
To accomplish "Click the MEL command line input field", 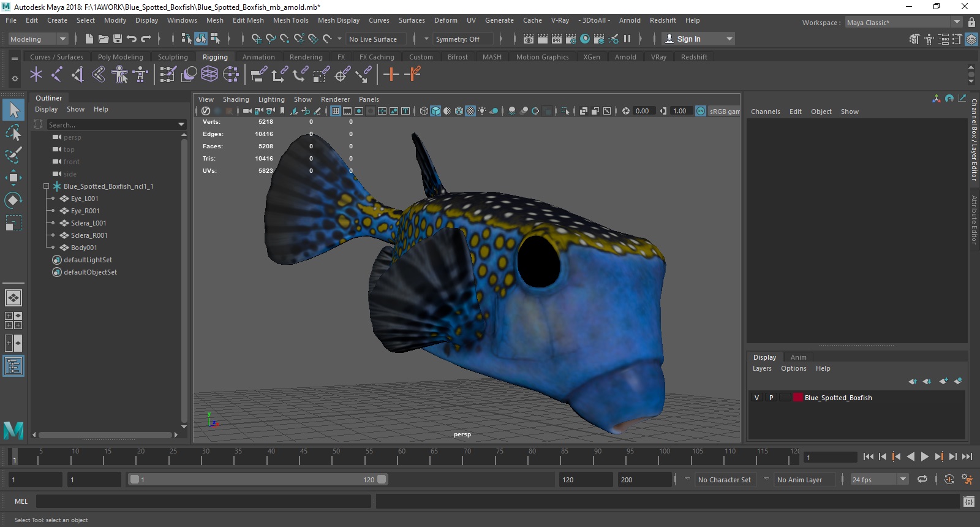I will [x=203, y=501].
